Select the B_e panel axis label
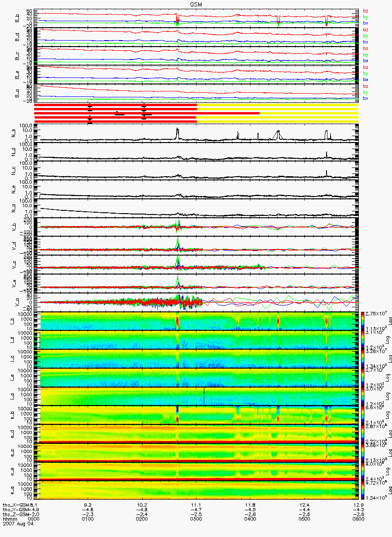392x537 pixels. coord(17,75)
